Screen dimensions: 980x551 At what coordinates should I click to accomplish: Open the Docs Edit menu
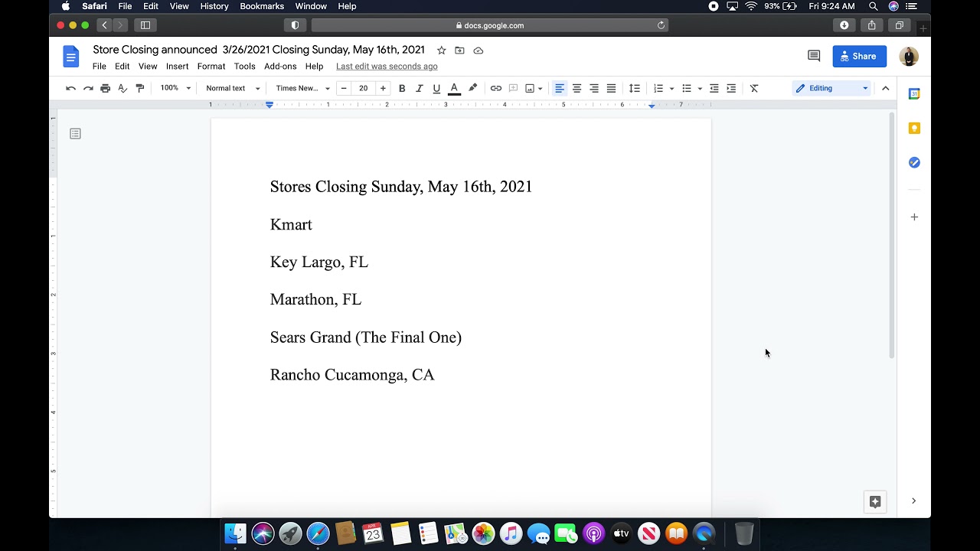pos(122,67)
